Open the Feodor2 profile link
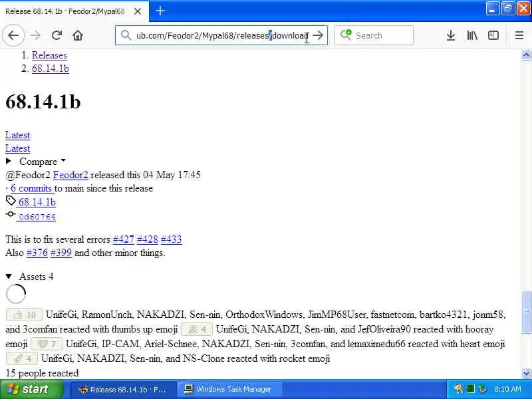 (70, 175)
